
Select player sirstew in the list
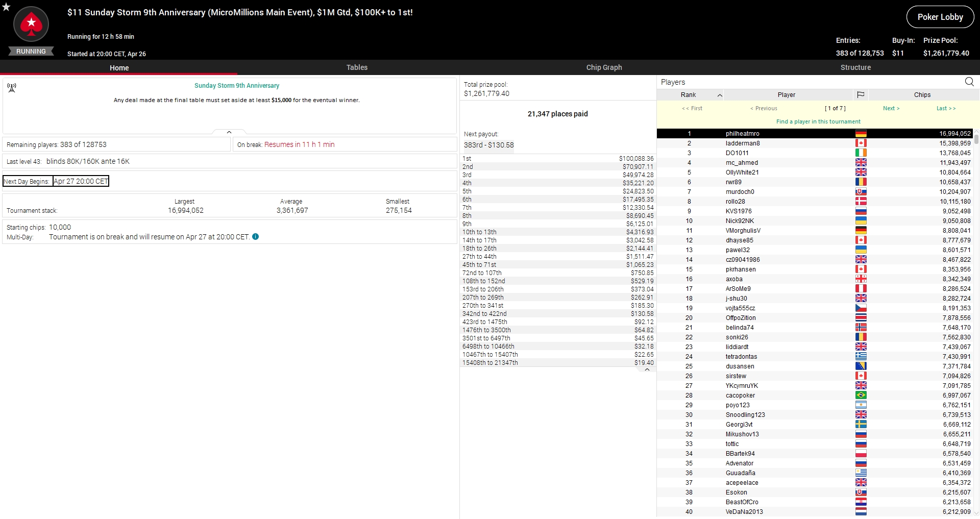coord(815,376)
